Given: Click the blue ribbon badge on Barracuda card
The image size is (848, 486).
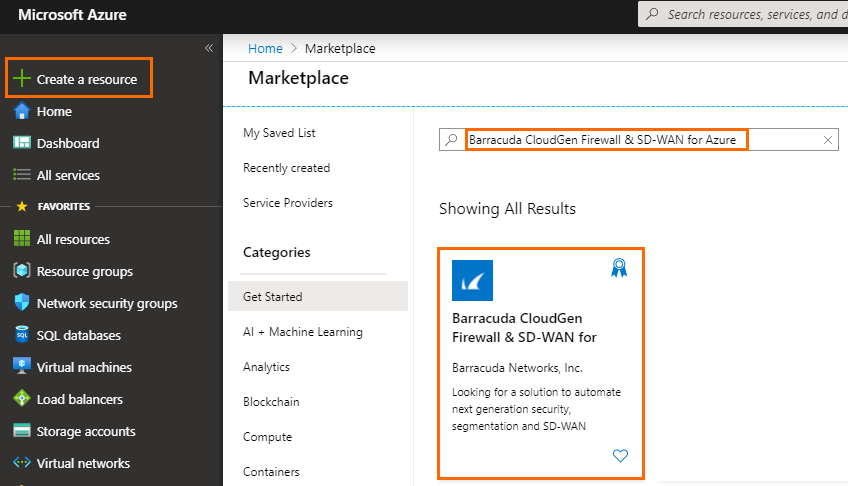Looking at the screenshot, I should [619, 268].
